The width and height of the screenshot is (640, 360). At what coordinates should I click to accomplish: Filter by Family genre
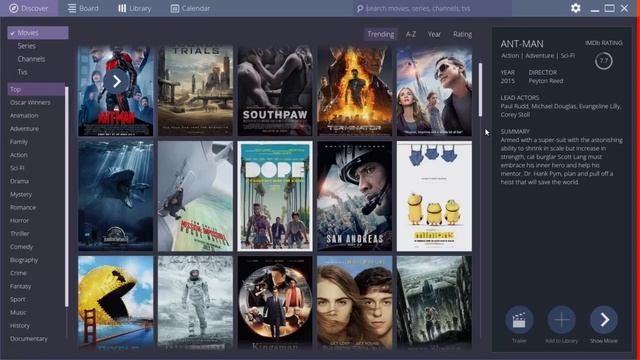[x=19, y=142]
